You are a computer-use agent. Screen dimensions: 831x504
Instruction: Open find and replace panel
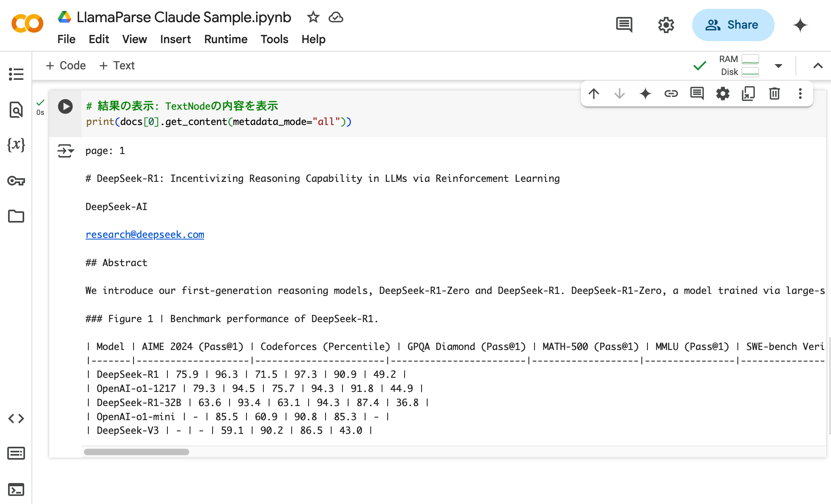coord(16,110)
